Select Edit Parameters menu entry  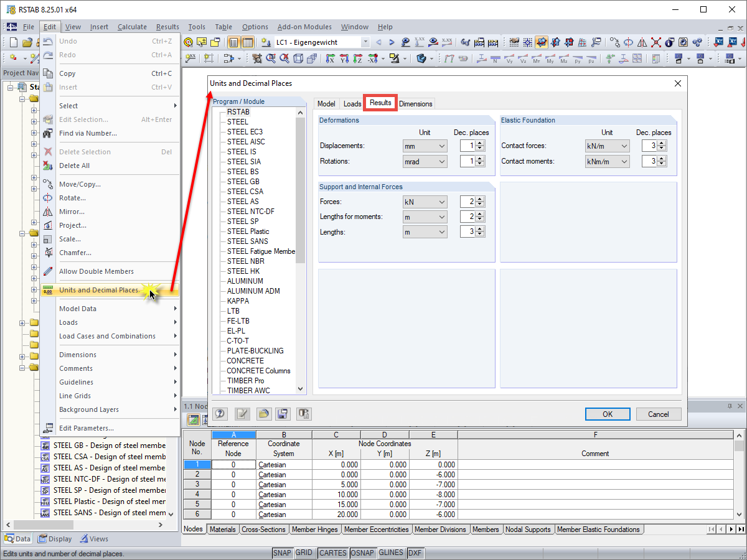point(109,428)
